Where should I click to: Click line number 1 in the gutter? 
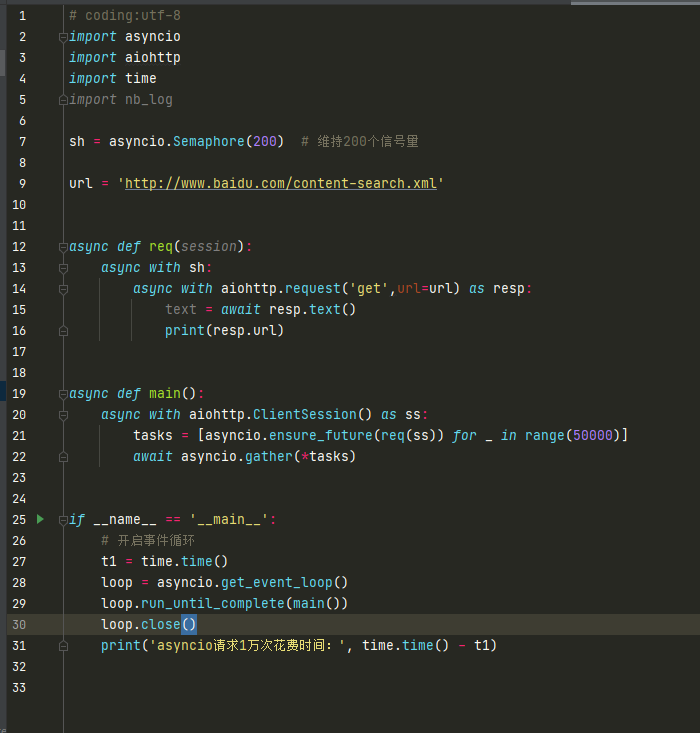pyautogui.click(x=22, y=16)
